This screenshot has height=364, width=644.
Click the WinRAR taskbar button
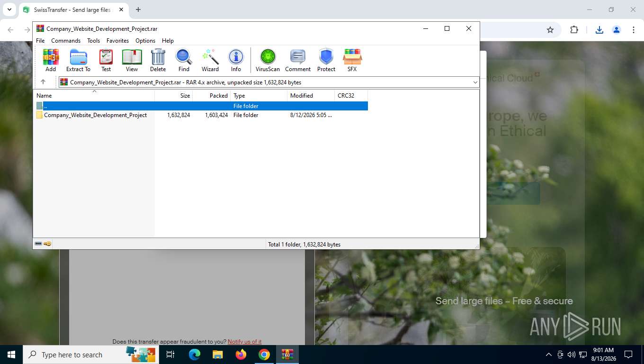[x=287, y=355]
